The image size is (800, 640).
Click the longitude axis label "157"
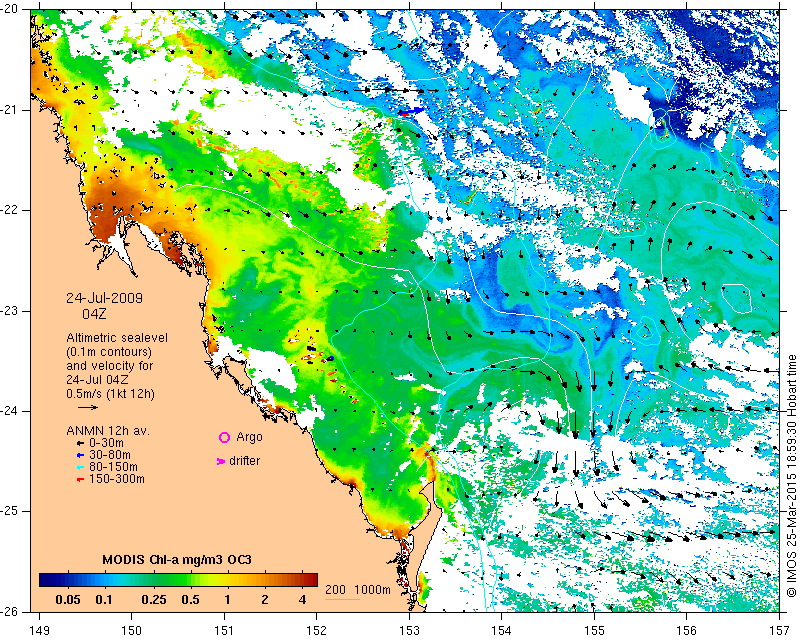(x=780, y=631)
